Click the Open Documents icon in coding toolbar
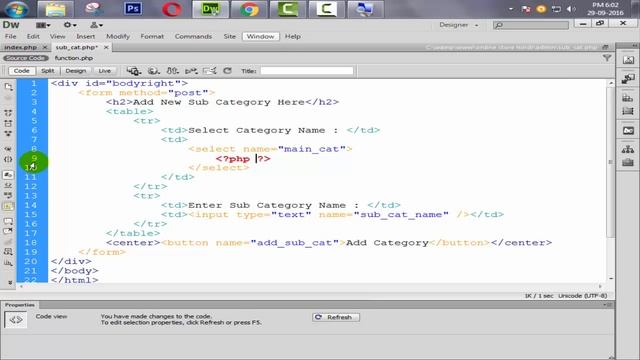640x360 pixels. (x=8, y=87)
